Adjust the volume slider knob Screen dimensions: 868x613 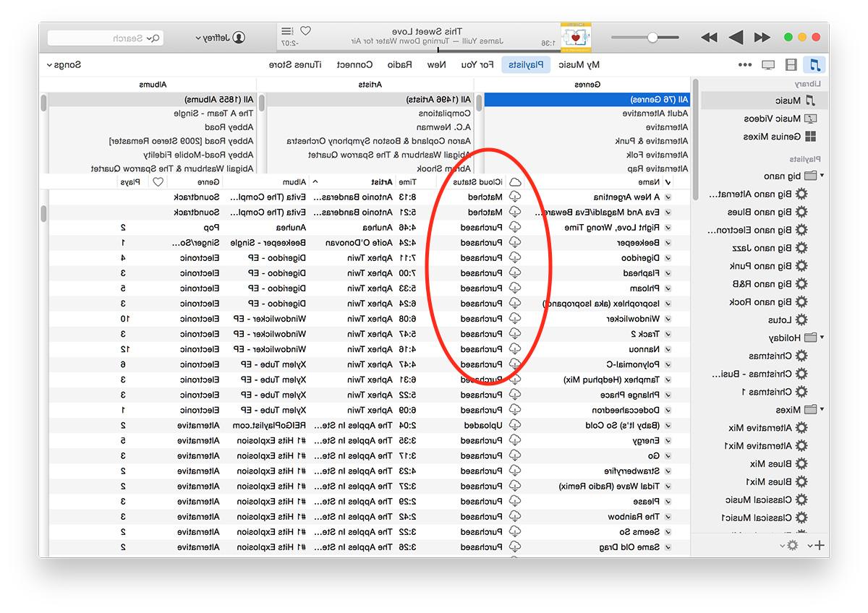tap(652, 38)
